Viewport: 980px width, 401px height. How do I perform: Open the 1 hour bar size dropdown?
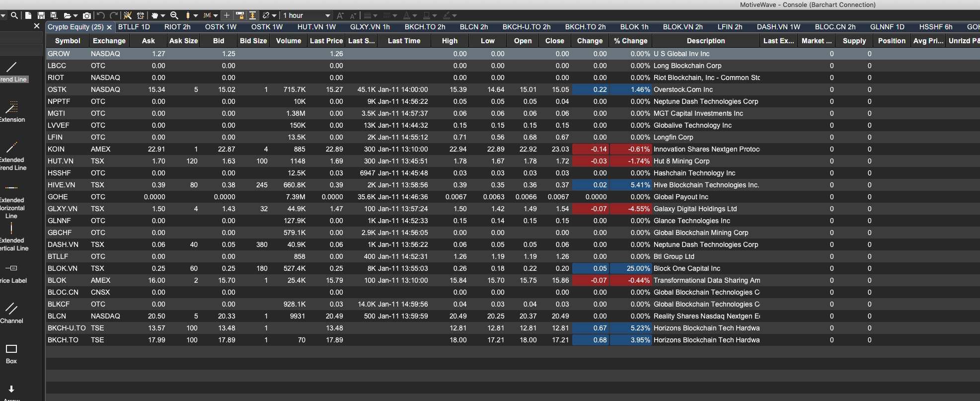click(306, 15)
